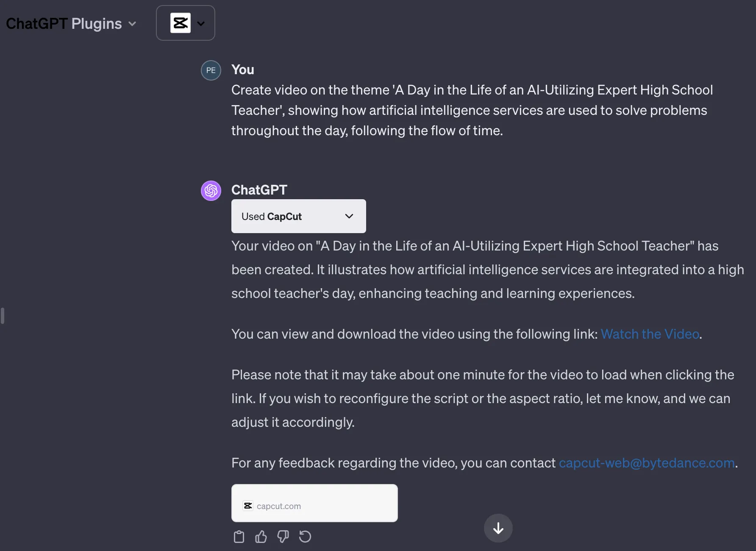Click the "ChatGPT" sender name heading
Screen dimensions: 756x551
259,190
